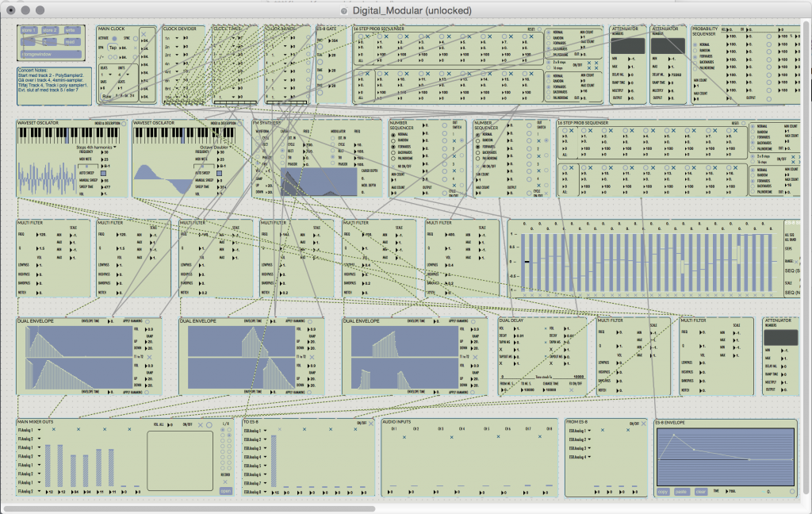Open the ES8.Analog 2 dropdown in FROM ES-8
The height and width of the screenshot is (514, 812).
pyautogui.click(x=580, y=439)
